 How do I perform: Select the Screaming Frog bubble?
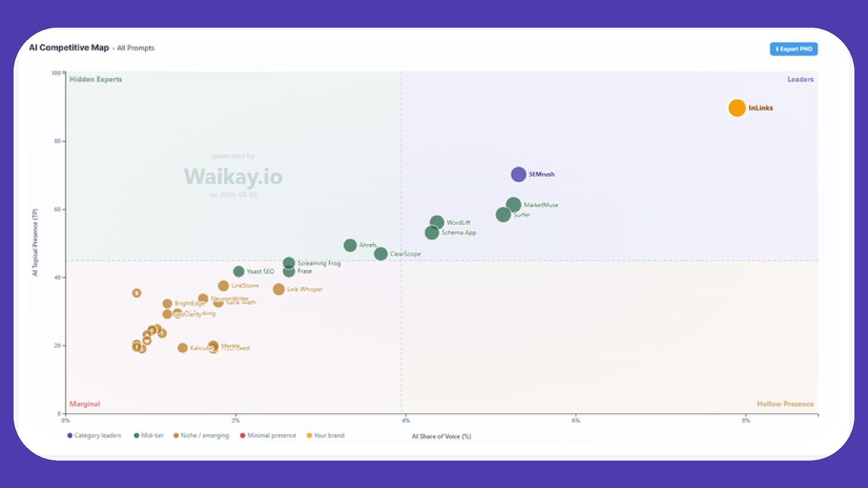coord(289,263)
